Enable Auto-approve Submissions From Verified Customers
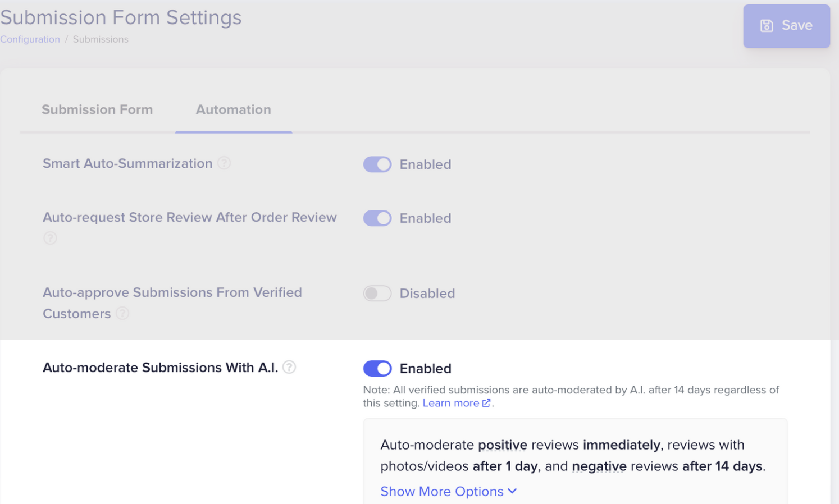The width and height of the screenshot is (839, 504). [x=377, y=293]
